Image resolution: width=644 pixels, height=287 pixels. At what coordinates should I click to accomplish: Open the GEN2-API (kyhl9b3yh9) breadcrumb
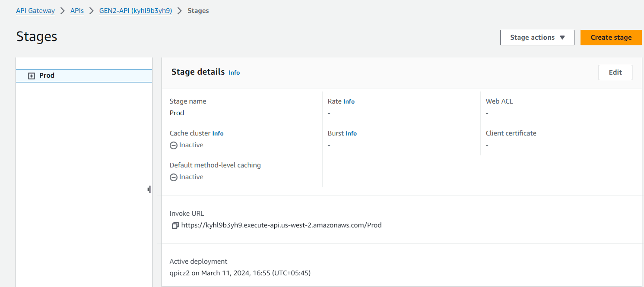[x=136, y=11]
